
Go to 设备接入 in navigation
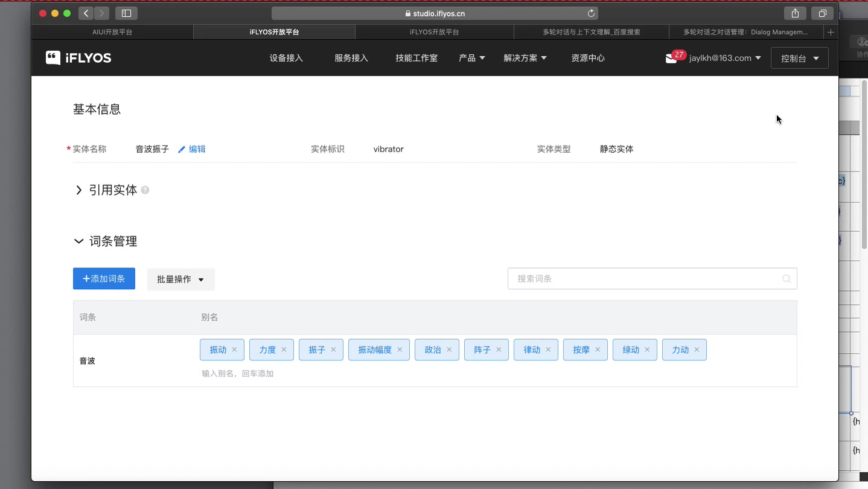coord(286,58)
